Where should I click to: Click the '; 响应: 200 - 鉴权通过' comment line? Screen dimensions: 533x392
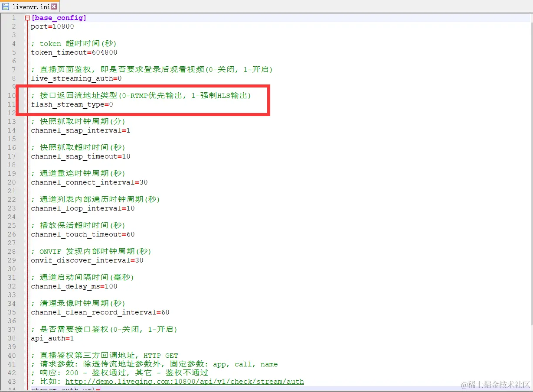point(120,373)
